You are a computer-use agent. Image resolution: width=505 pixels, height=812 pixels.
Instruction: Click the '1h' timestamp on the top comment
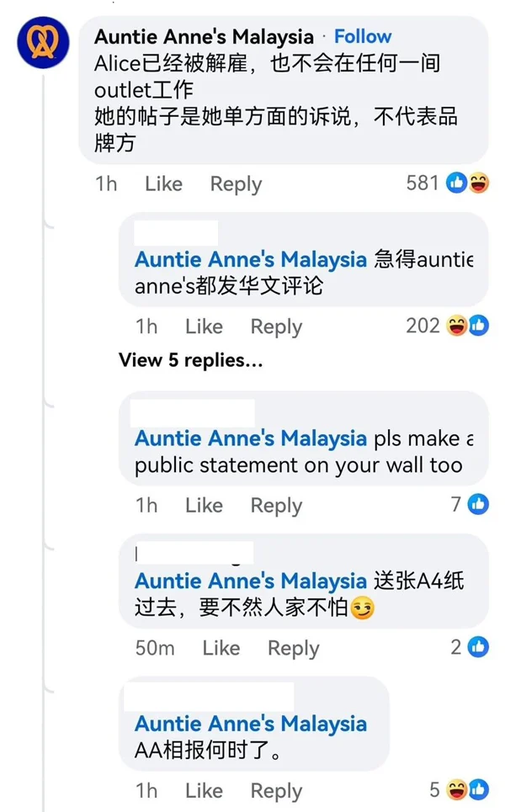(106, 183)
